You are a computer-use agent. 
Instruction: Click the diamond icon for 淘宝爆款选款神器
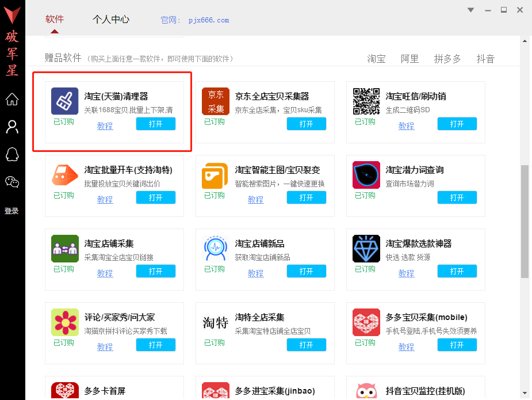(x=366, y=248)
